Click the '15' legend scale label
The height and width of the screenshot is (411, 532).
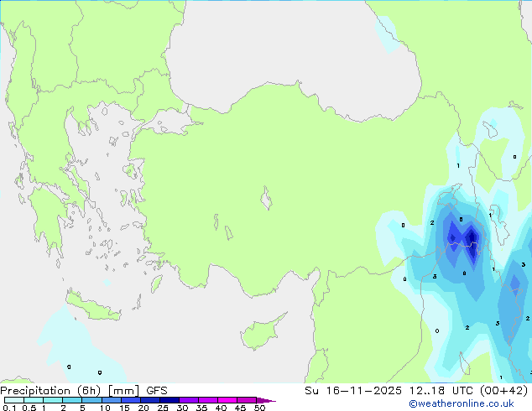pyautogui.click(x=124, y=408)
